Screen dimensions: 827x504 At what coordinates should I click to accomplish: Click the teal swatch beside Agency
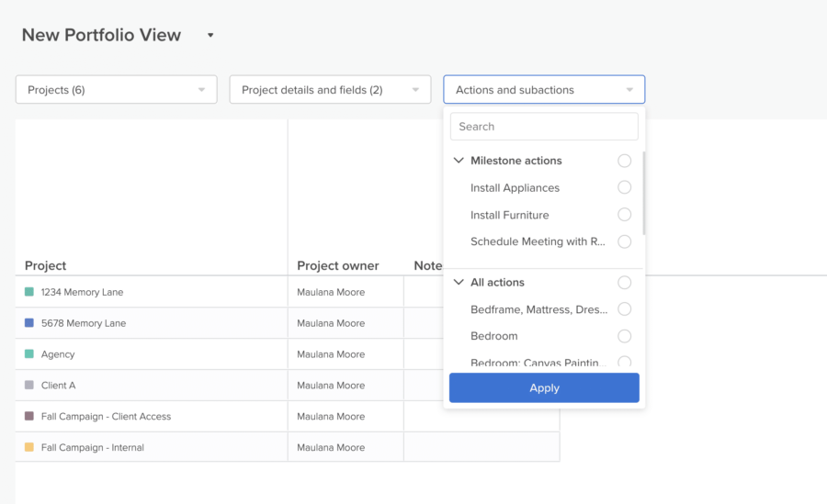click(x=29, y=353)
